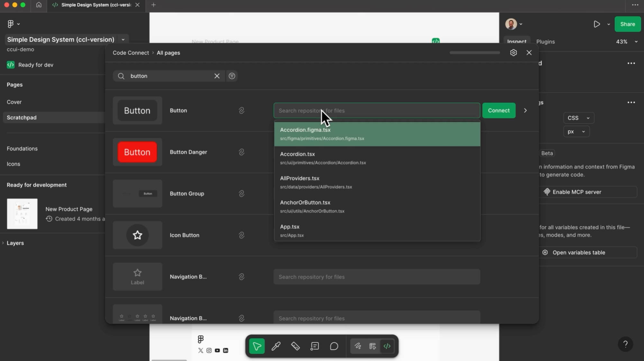Select the Measure ruler tool

click(295, 346)
